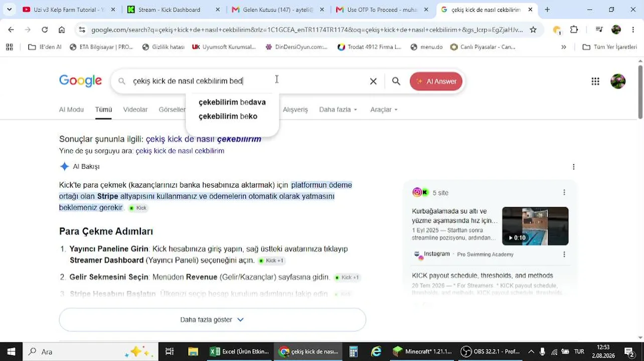The image size is (644, 361).
Task: View site information in the address bar
Action: 82,30
